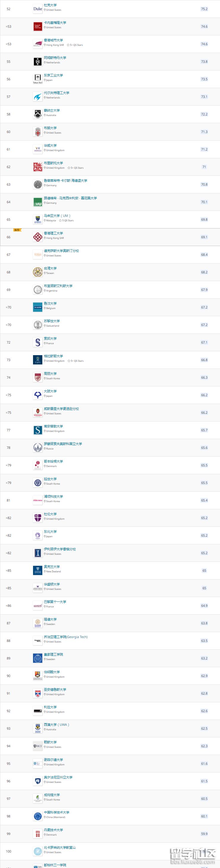Screen dimensions: 220x868
Task: Open the 香港城市大学 link
Action: tap(53, 40)
